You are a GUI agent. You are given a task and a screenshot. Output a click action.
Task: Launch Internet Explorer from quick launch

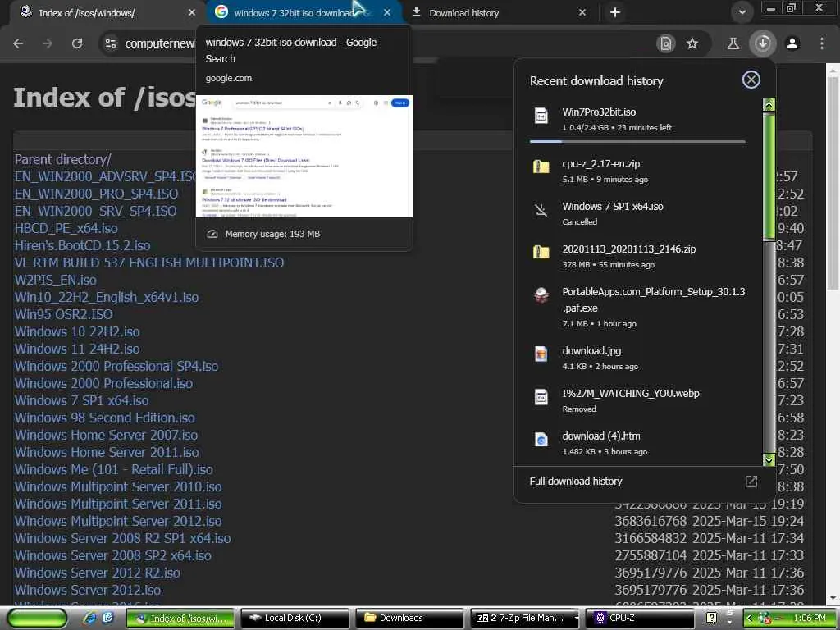point(90,618)
